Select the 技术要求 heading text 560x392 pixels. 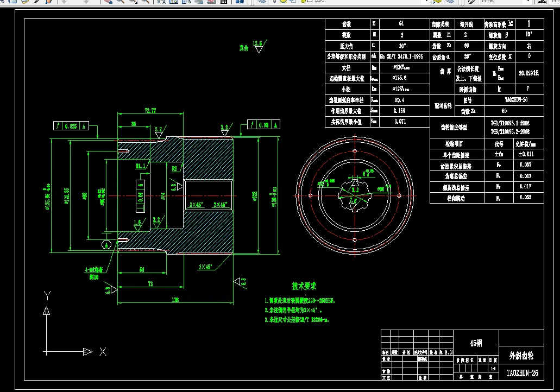[304, 286]
